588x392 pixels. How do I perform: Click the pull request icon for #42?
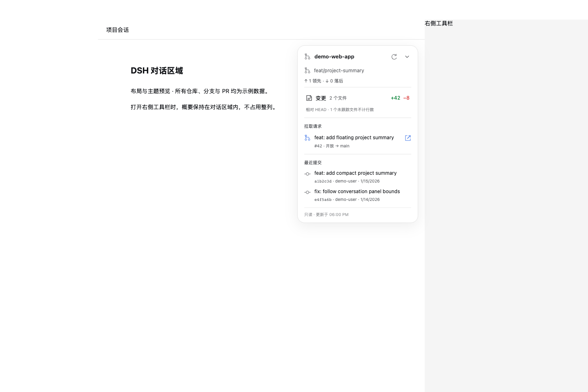pos(307,138)
